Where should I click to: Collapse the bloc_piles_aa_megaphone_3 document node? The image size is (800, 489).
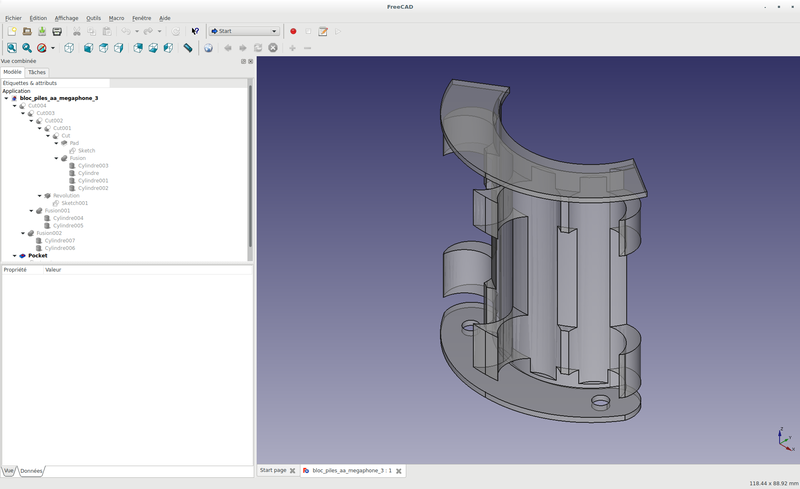6,98
